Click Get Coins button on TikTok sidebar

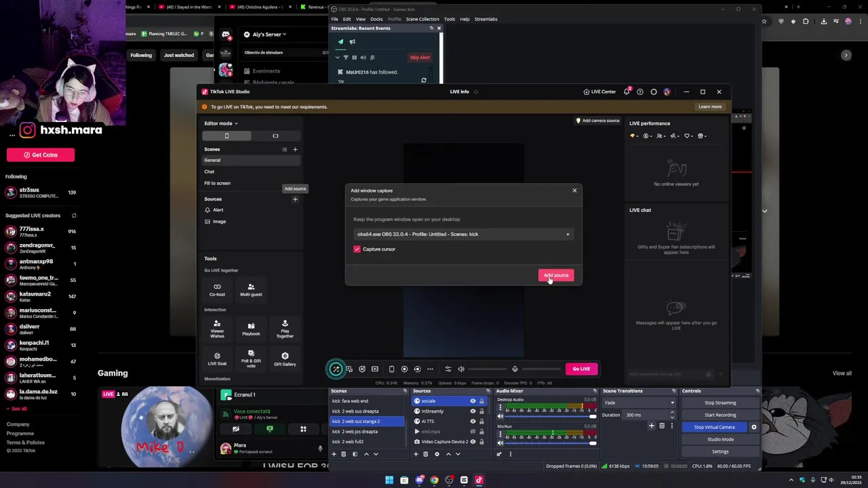pyautogui.click(x=41, y=155)
